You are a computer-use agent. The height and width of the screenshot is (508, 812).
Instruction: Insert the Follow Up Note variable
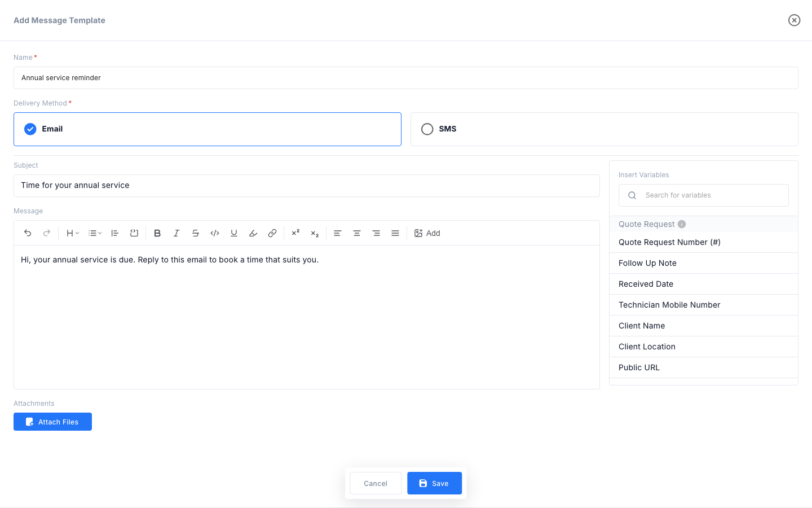point(704,263)
